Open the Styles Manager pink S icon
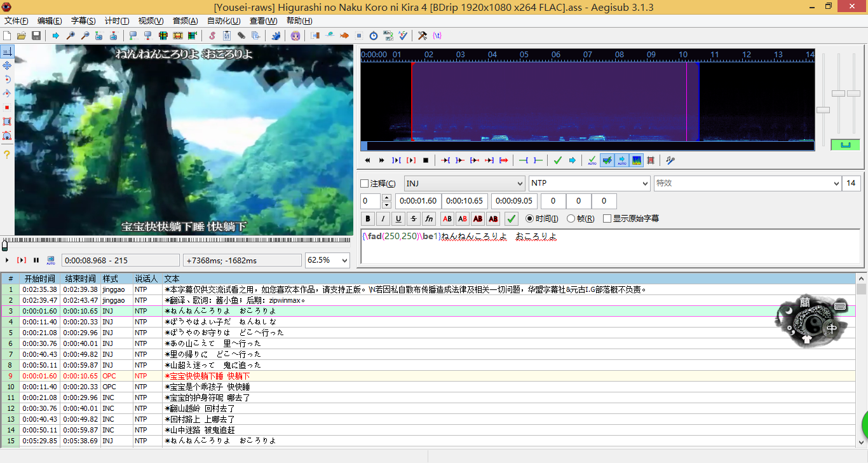 (x=212, y=36)
